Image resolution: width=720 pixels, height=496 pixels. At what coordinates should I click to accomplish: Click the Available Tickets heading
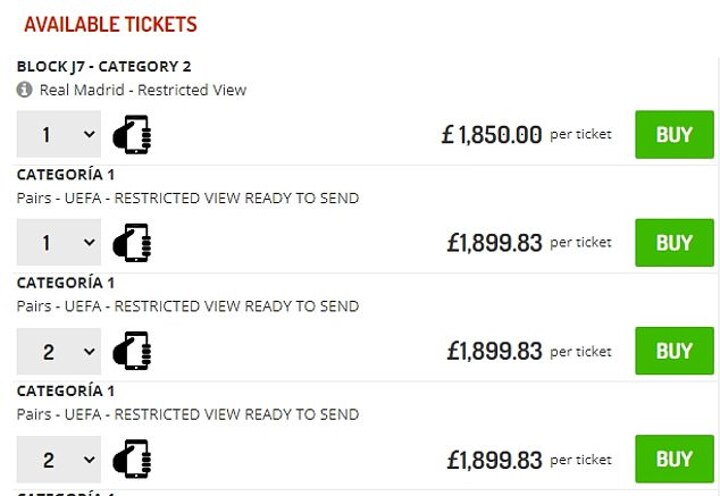(x=110, y=25)
